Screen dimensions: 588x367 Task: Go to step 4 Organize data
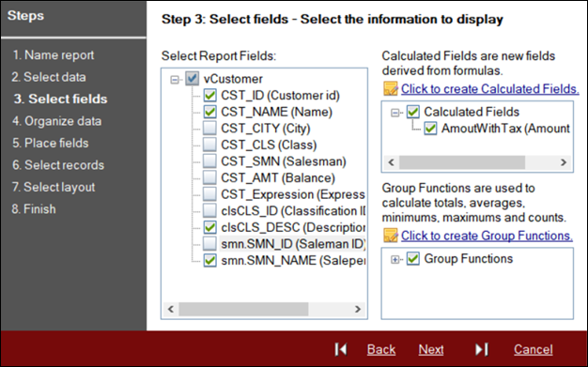(56, 121)
